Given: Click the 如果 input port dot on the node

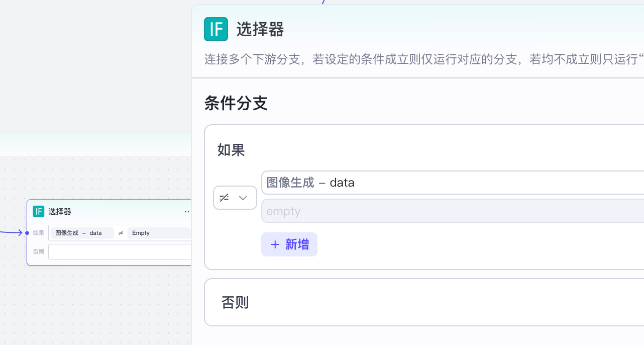Looking at the screenshot, I should click(x=27, y=233).
